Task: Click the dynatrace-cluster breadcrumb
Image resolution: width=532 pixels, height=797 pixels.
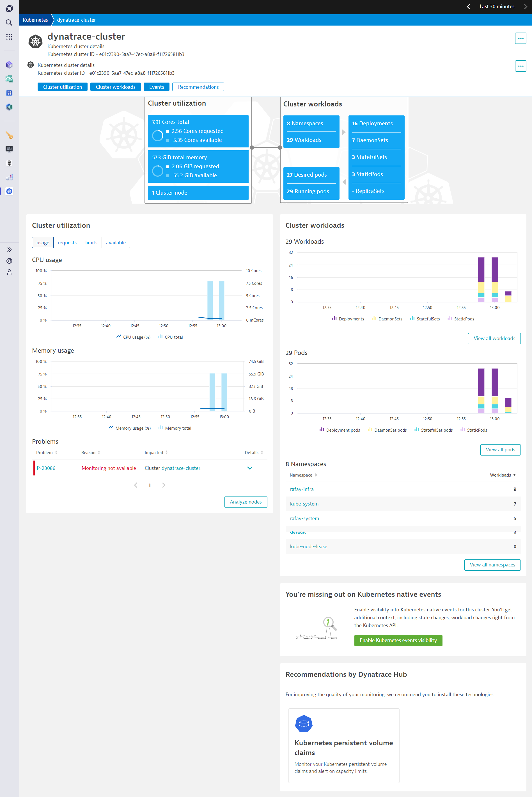Action: [x=76, y=20]
